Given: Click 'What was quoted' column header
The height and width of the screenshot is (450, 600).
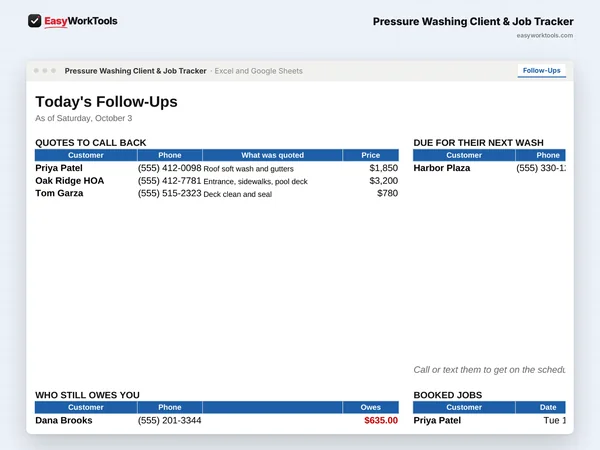Looking at the screenshot, I should 272,155.
